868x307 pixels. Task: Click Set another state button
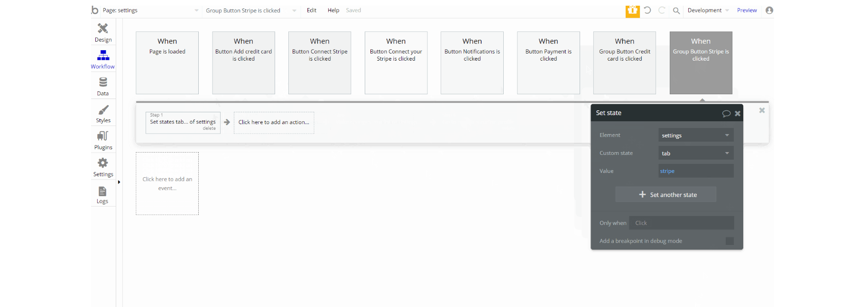666,195
